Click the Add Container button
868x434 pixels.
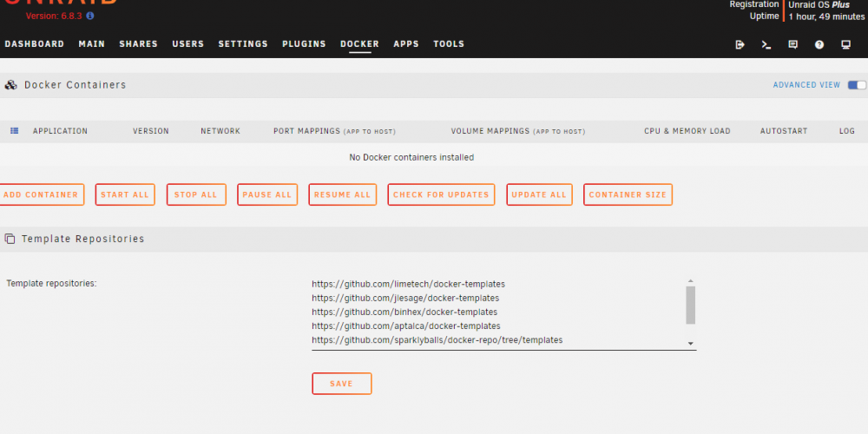[x=41, y=194]
